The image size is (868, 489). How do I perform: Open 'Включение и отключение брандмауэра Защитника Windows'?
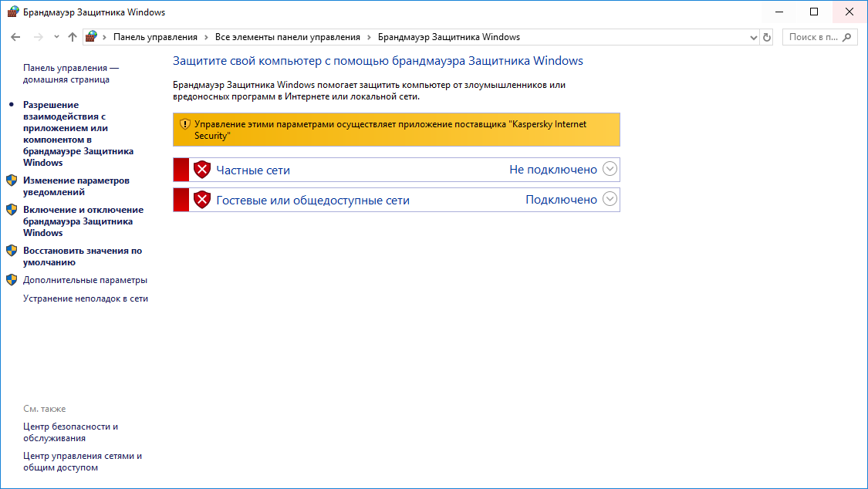coord(83,221)
